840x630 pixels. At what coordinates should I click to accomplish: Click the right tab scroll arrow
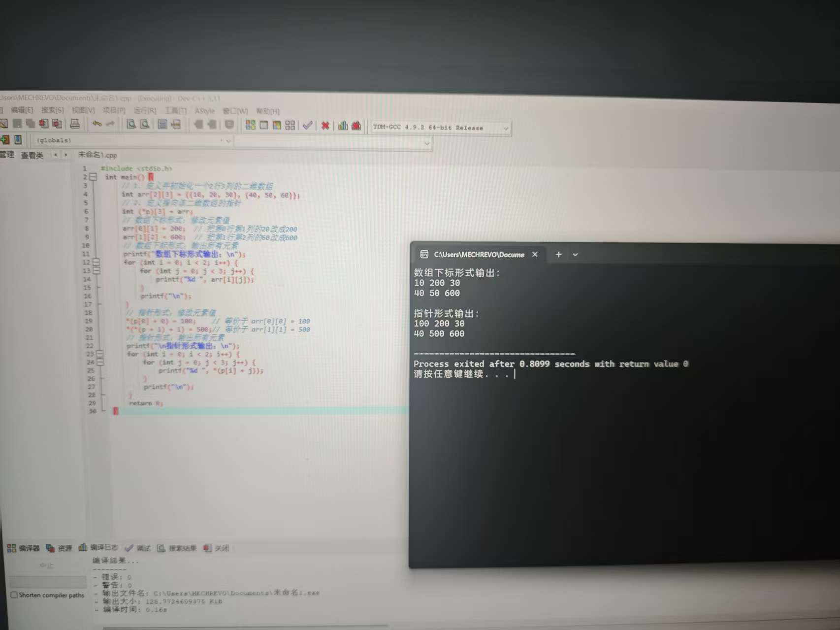pos(65,155)
